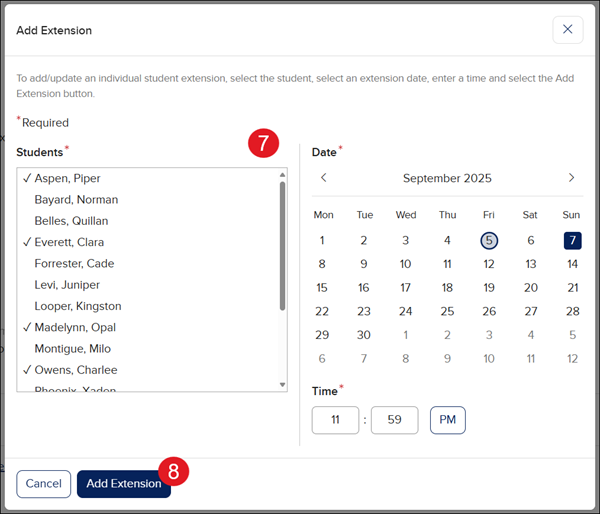
Task: Select September 7 on the calendar
Action: (x=571, y=240)
